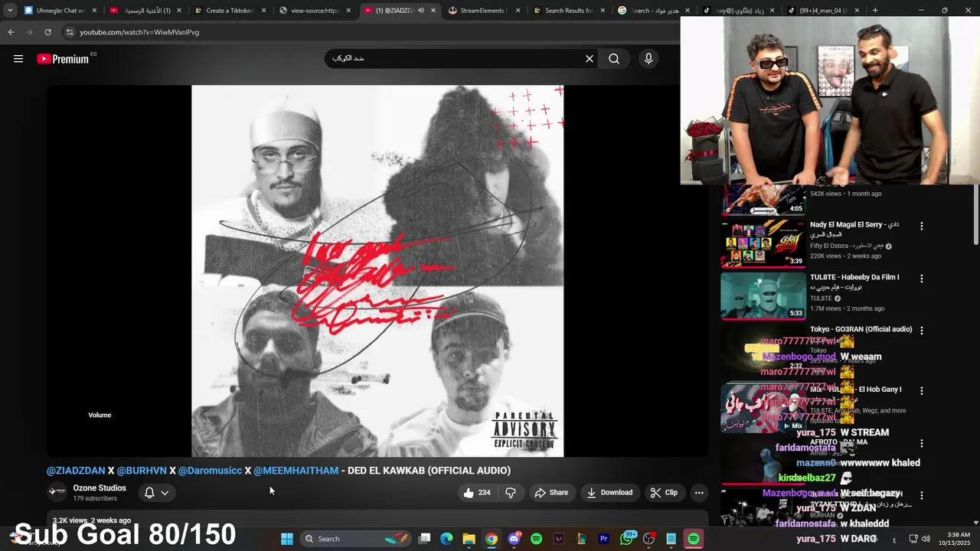
Task: Open Task View in the taskbar
Action: [425, 539]
